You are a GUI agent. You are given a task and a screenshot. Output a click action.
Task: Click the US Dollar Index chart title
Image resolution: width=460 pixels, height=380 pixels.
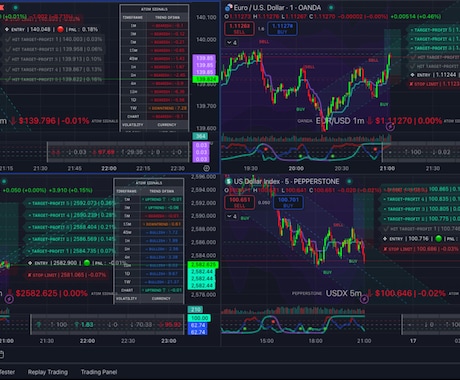click(286, 181)
